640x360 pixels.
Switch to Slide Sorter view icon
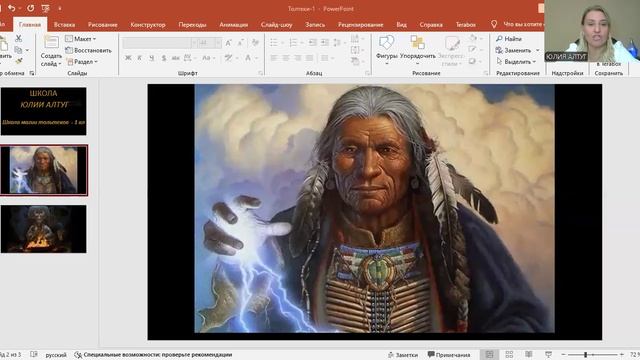tap(509, 354)
